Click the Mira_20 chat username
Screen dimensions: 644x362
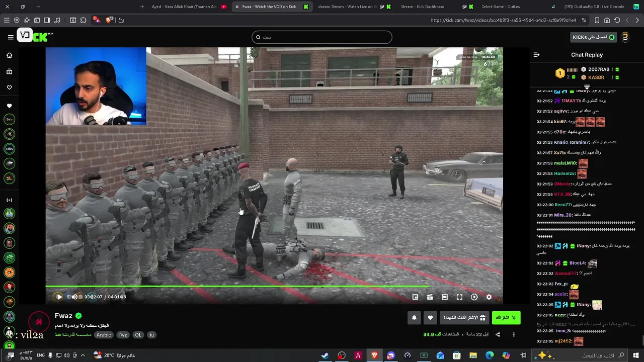pyautogui.click(x=563, y=215)
